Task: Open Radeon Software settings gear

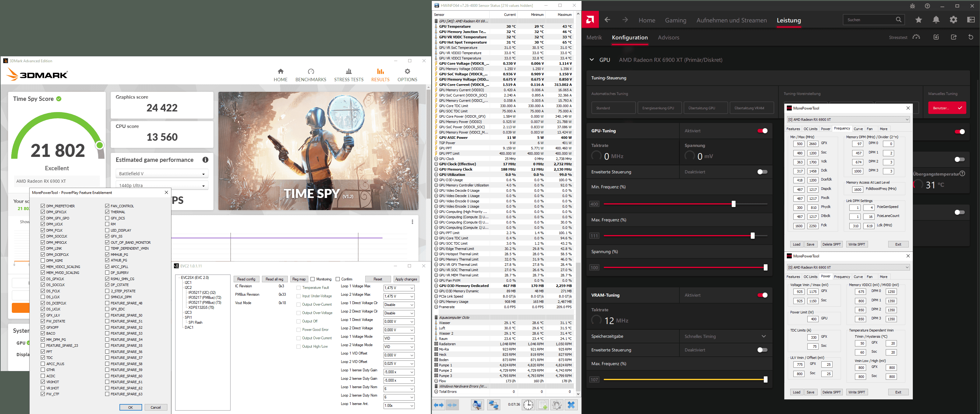Action: pos(953,20)
